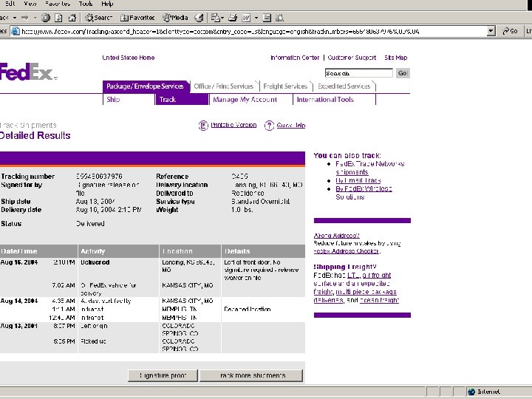Click the Mail toolbar icon

pos(215,18)
